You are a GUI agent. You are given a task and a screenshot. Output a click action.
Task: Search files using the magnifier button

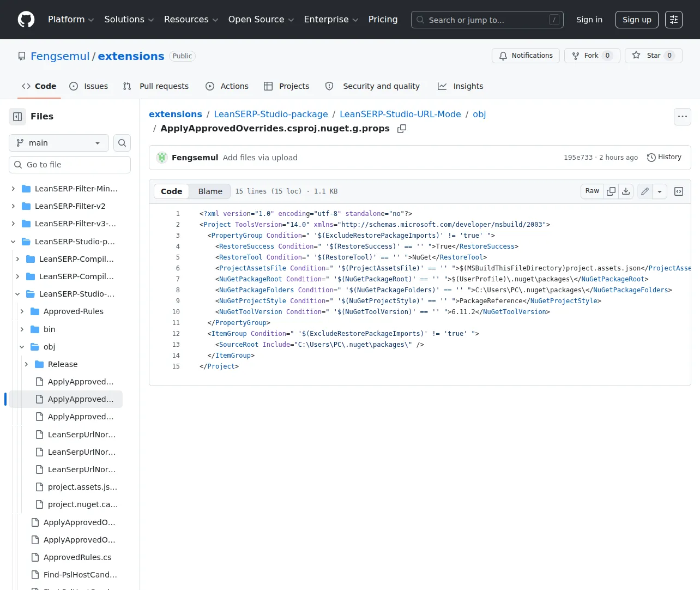122,143
